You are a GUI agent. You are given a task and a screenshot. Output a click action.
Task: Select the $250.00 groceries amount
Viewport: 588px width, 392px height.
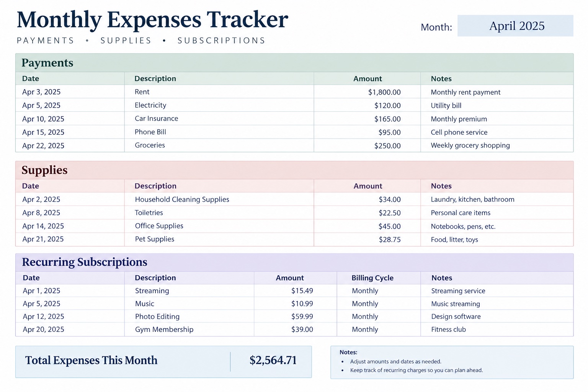tap(367, 145)
